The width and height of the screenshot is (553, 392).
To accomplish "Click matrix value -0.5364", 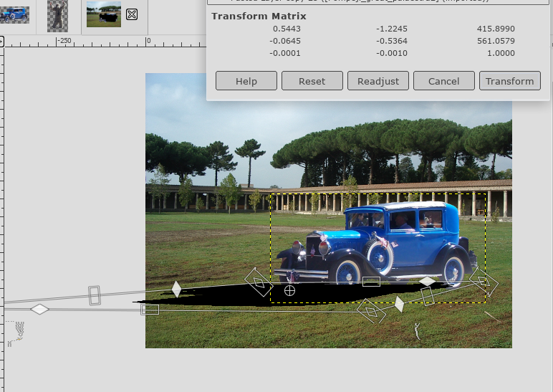I will (392, 41).
